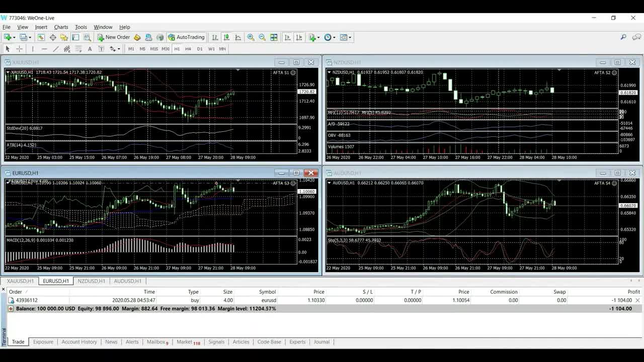Image resolution: width=644 pixels, height=362 pixels.
Task: Select the trendline drawing tool
Action: [x=55, y=49]
